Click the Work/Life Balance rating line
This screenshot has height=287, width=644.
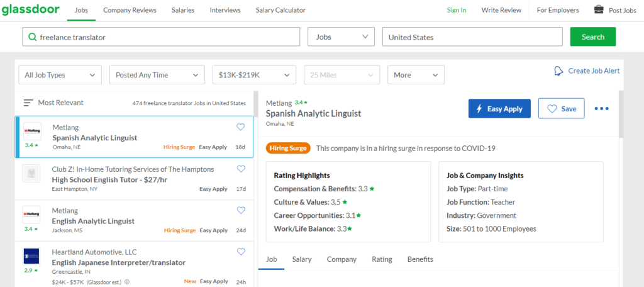point(313,228)
